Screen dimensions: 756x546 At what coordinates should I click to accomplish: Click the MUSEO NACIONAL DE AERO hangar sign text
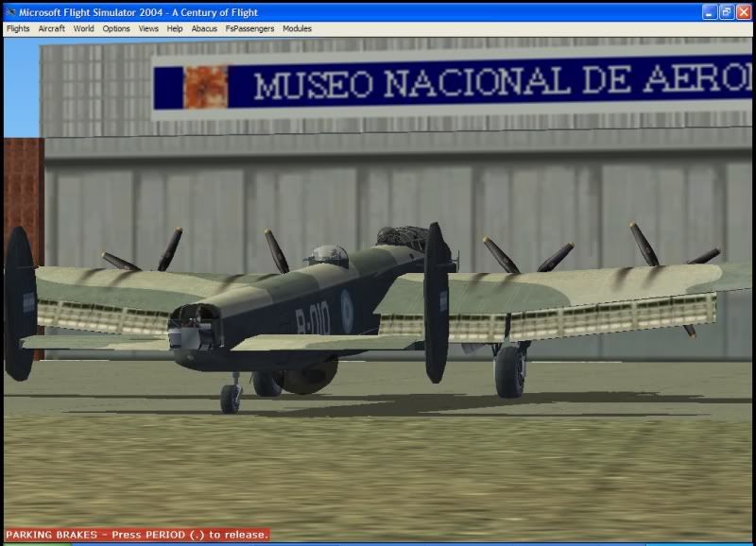[x=503, y=82]
